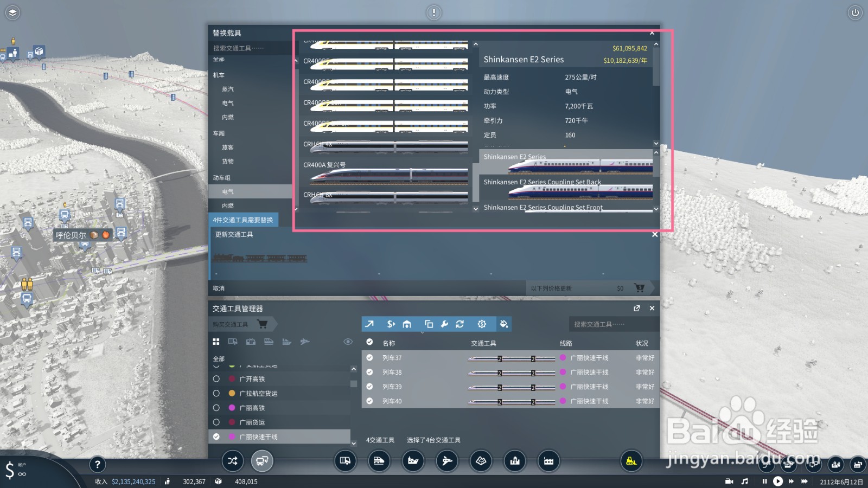Uncheck the 列车39 row checkbox
The height and width of the screenshot is (488, 868).
(369, 387)
